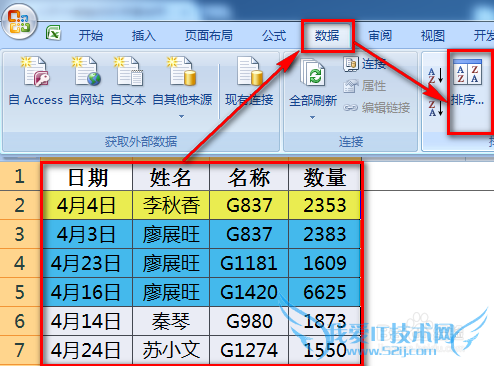Click the 名称 header cell
Screen dimensions: 494x366
click(249, 177)
